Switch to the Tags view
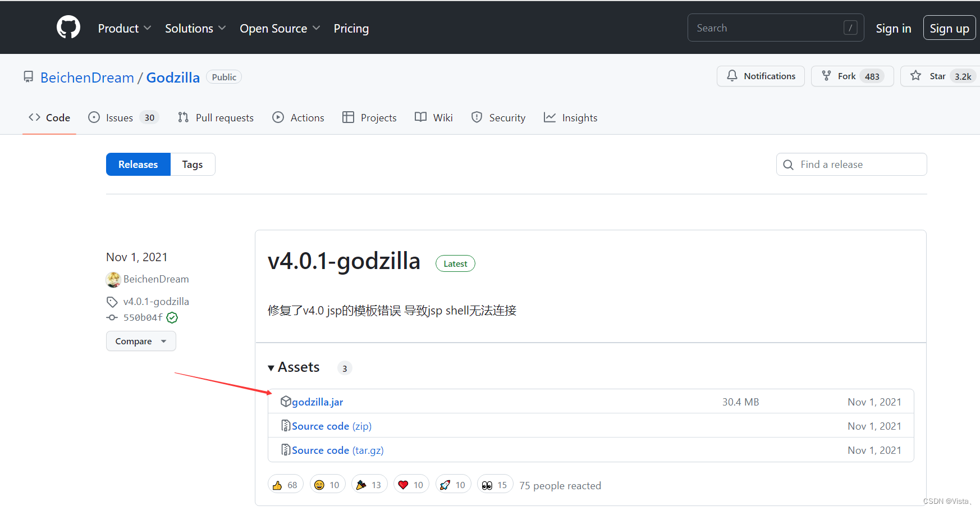 click(193, 165)
